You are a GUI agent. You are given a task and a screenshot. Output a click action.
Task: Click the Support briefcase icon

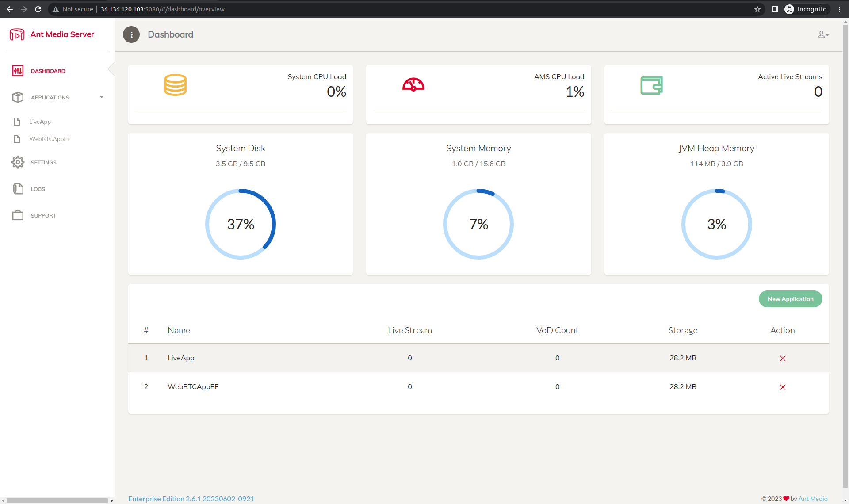point(18,215)
